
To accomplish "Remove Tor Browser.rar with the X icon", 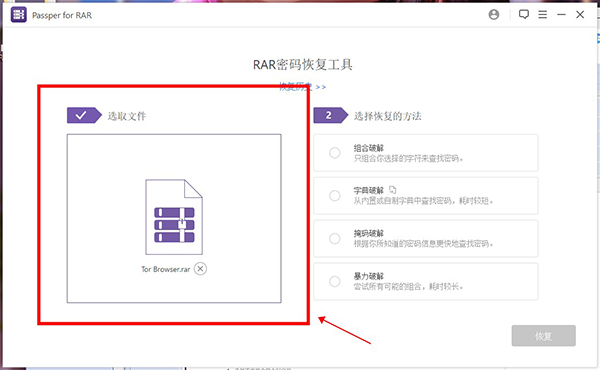I will pos(200,269).
